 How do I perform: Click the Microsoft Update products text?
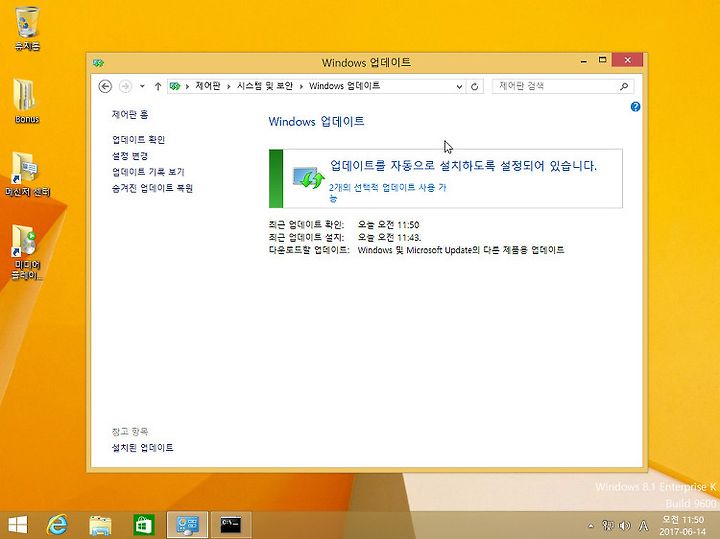click(461, 250)
